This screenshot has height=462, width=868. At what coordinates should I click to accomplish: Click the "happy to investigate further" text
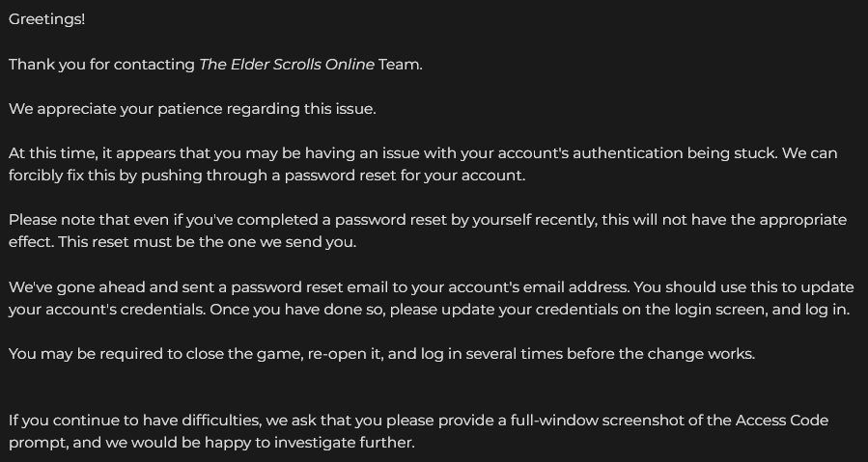[x=309, y=443]
